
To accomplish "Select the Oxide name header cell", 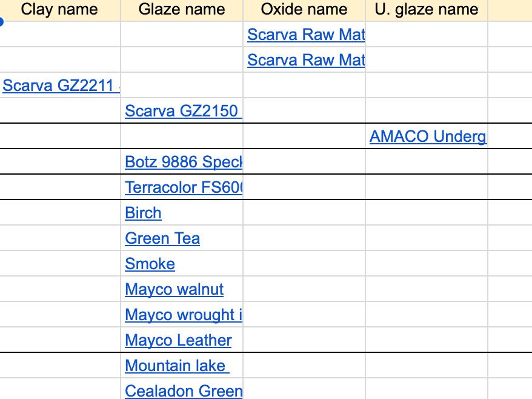I will click(x=304, y=10).
